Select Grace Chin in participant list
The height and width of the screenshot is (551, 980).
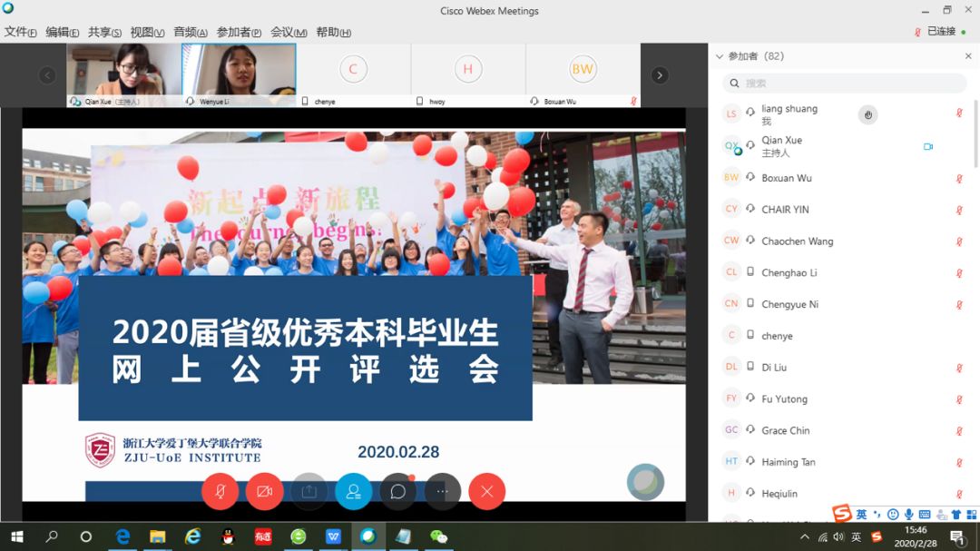click(x=785, y=431)
